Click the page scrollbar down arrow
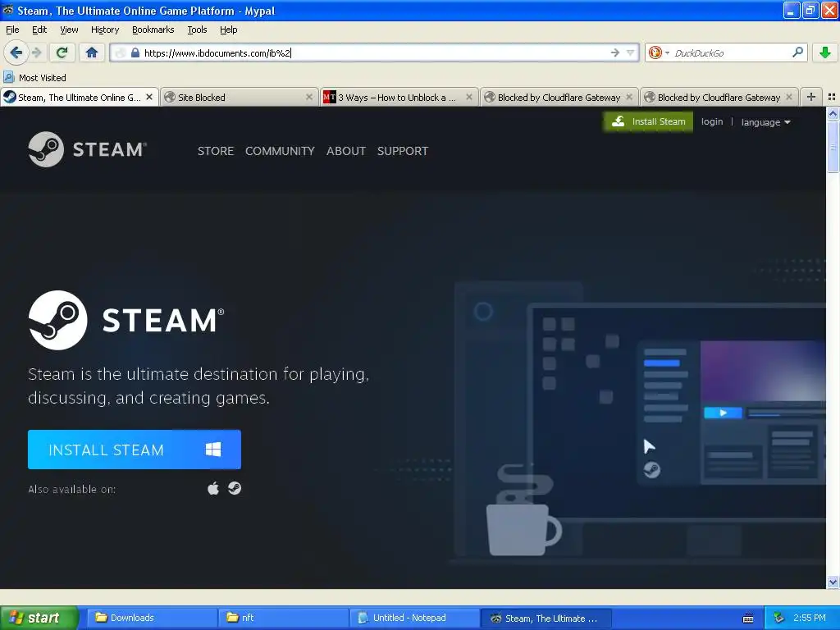This screenshot has width=840, height=630. [x=833, y=582]
